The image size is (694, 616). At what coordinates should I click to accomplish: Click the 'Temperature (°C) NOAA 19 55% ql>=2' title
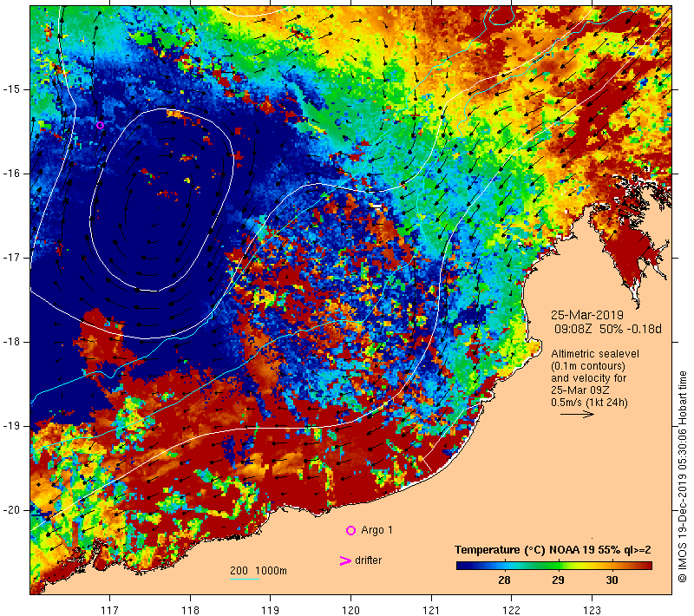pyautogui.click(x=553, y=550)
